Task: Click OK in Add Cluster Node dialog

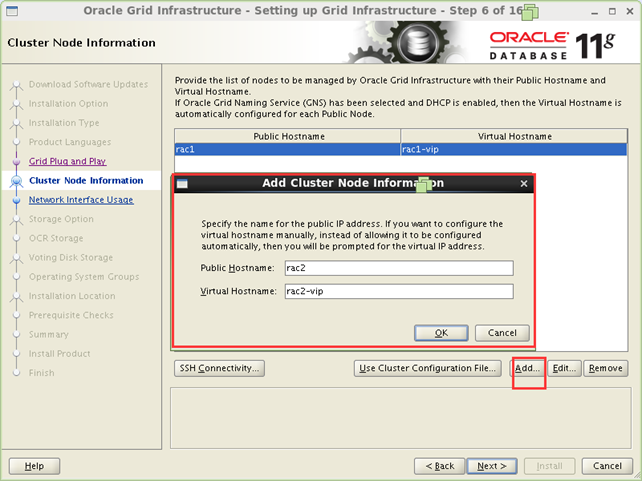Action: point(441,333)
